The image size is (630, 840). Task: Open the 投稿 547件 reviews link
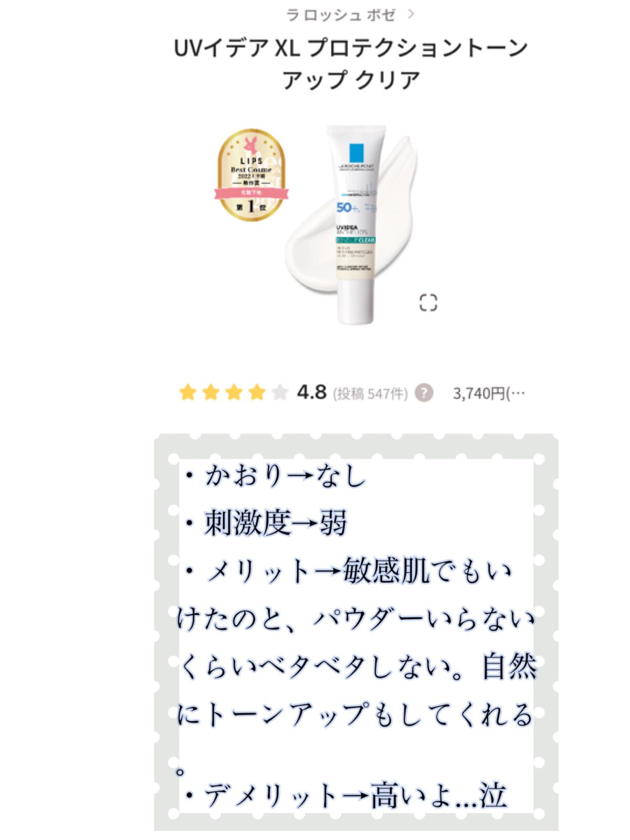(x=370, y=393)
